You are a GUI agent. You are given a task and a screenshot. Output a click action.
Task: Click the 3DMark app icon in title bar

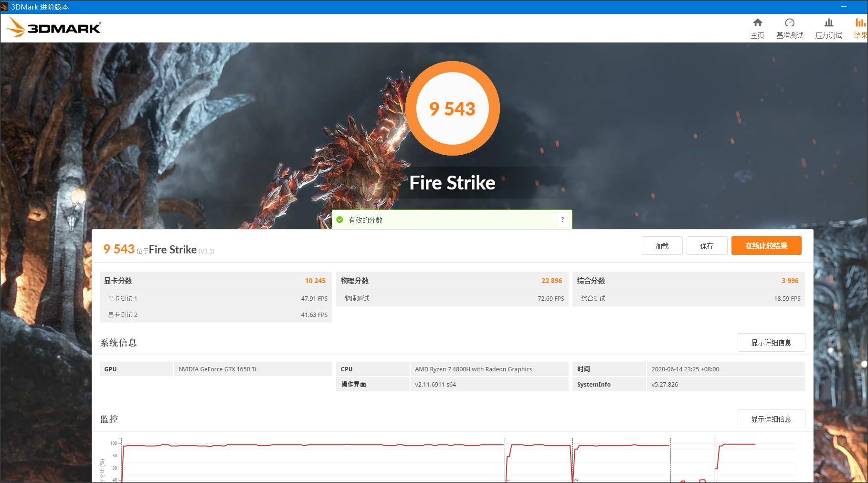pos(5,7)
